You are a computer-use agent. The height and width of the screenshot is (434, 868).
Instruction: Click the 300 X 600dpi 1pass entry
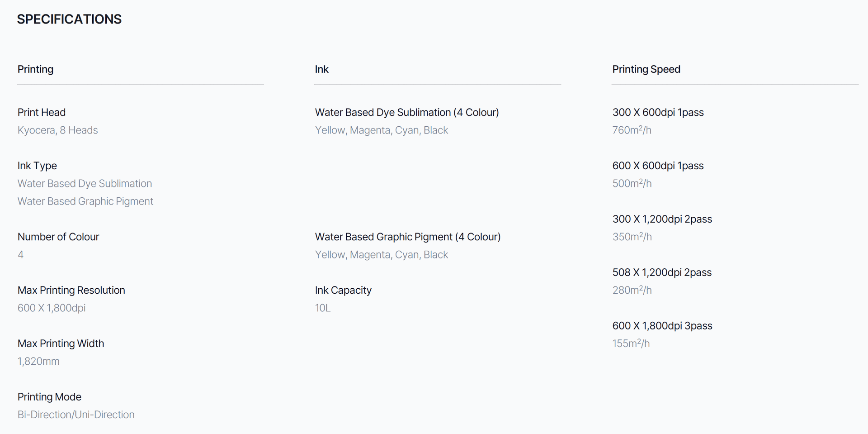click(x=658, y=112)
